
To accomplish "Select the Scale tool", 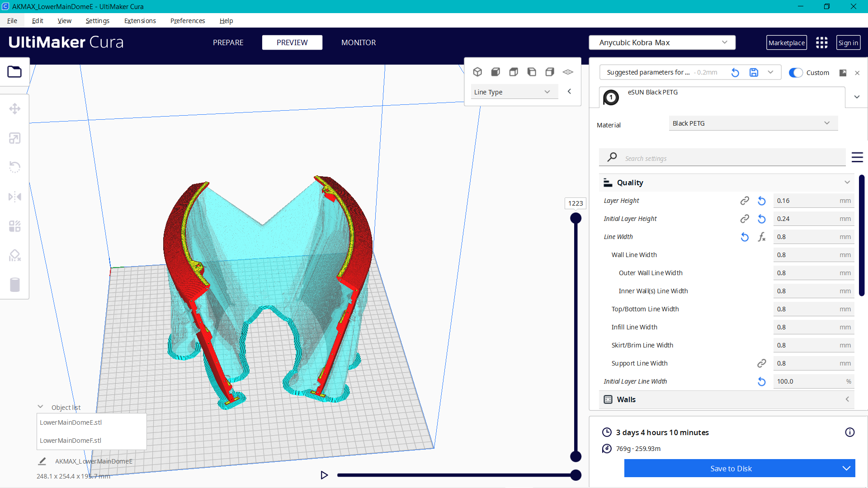I will [x=15, y=138].
